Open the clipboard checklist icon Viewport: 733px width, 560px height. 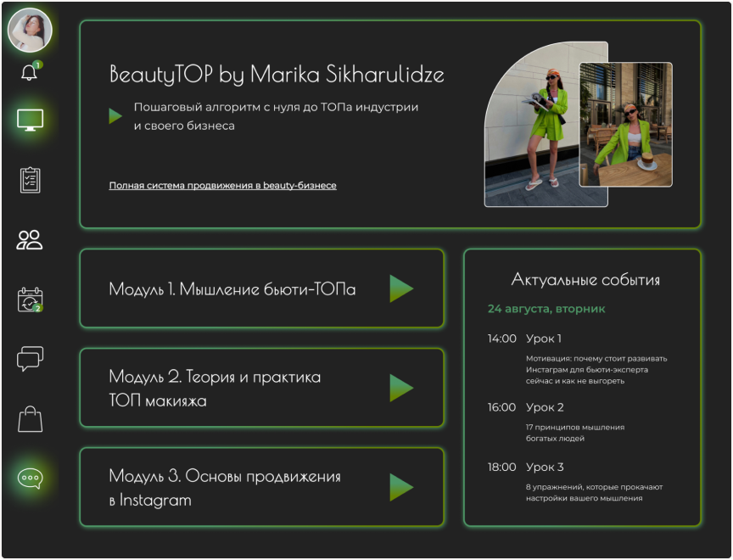(31, 180)
